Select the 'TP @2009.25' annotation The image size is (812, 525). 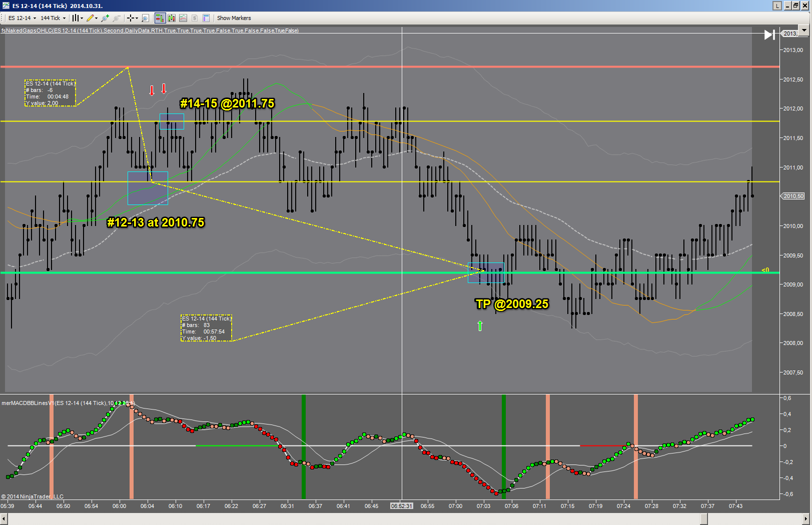click(512, 304)
